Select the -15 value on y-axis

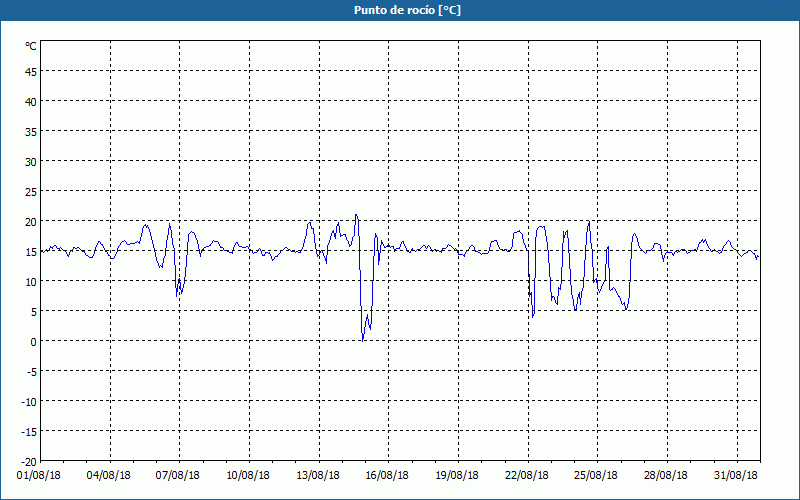(29, 433)
